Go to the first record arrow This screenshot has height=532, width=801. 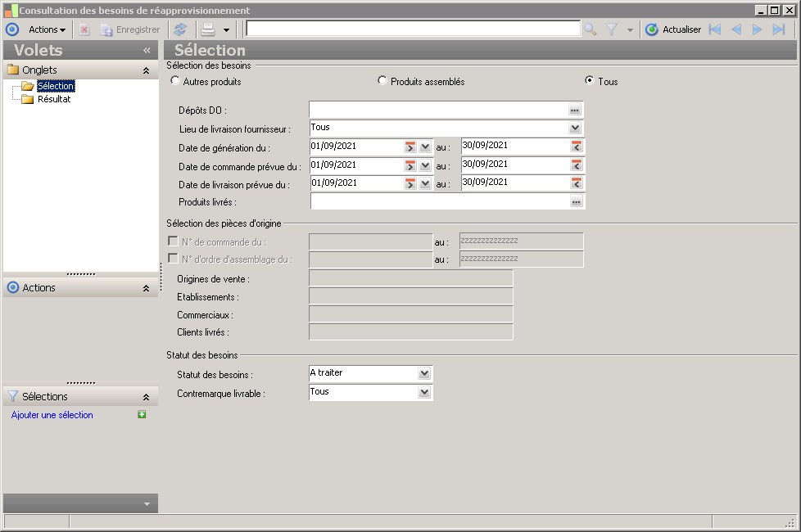(714, 29)
